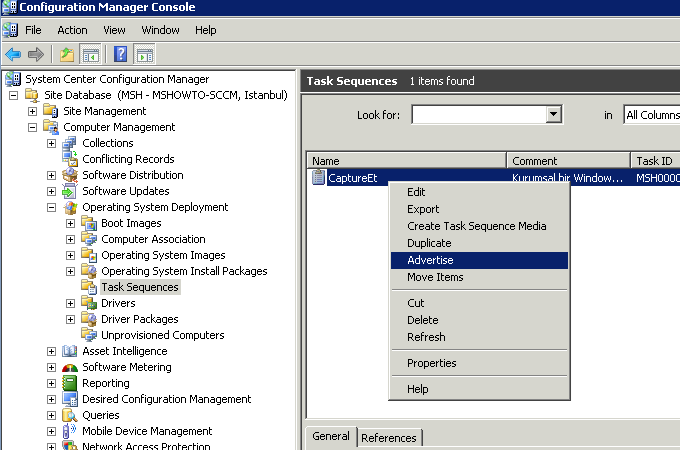680x450 pixels.
Task: Choose Refresh from the context menu
Action: click(479, 337)
